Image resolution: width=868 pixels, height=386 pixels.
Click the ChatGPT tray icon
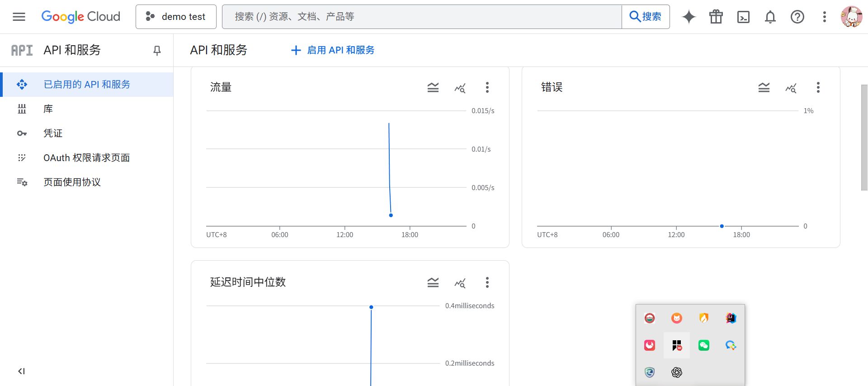[x=677, y=372]
